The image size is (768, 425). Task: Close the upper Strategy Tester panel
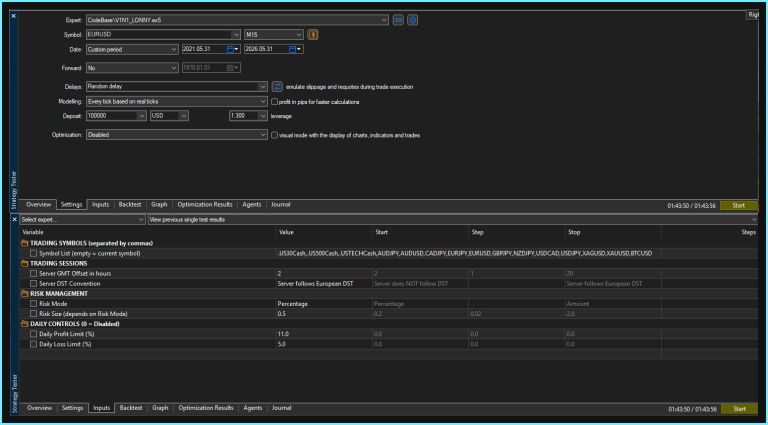point(14,16)
